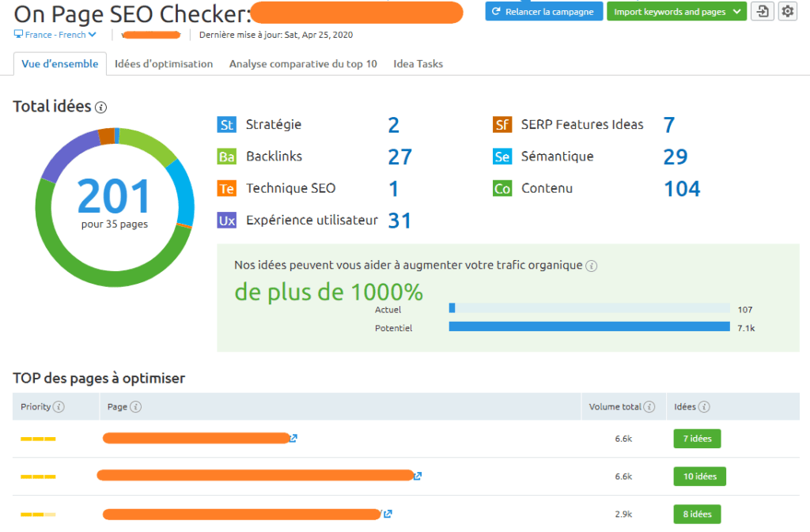Click the Relancer la campagne button
The height and width of the screenshot is (532, 810).
coord(543,11)
